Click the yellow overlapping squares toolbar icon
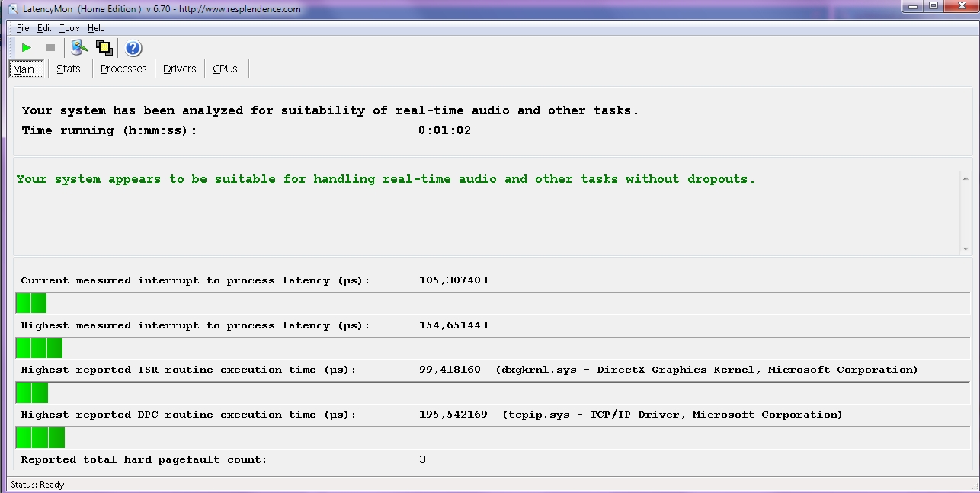Image resolution: width=980 pixels, height=493 pixels. tap(104, 48)
